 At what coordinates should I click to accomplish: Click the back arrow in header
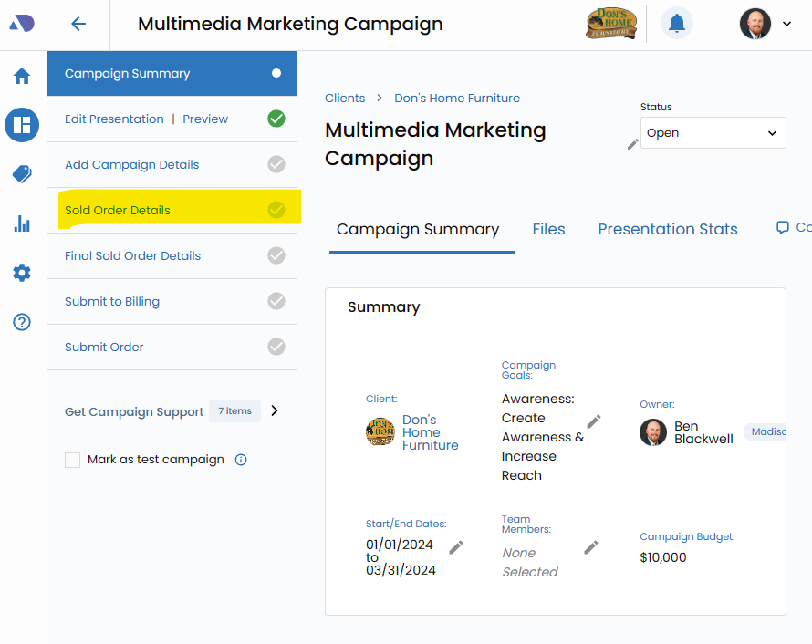click(x=78, y=25)
